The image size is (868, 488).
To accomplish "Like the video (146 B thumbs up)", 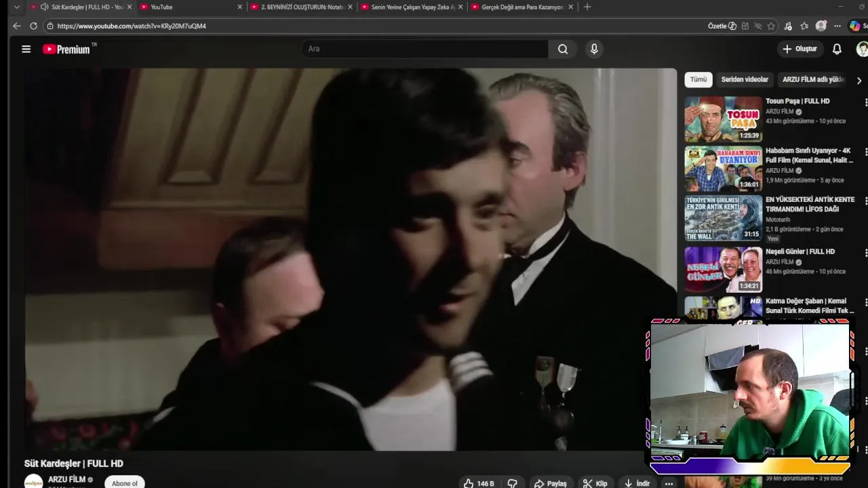I will tap(479, 483).
